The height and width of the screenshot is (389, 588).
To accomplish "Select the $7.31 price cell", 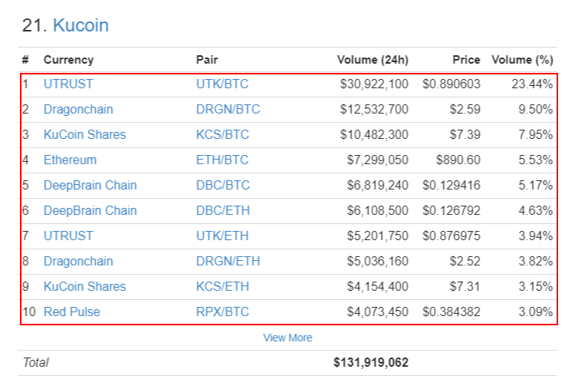I will [x=465, y=286].
